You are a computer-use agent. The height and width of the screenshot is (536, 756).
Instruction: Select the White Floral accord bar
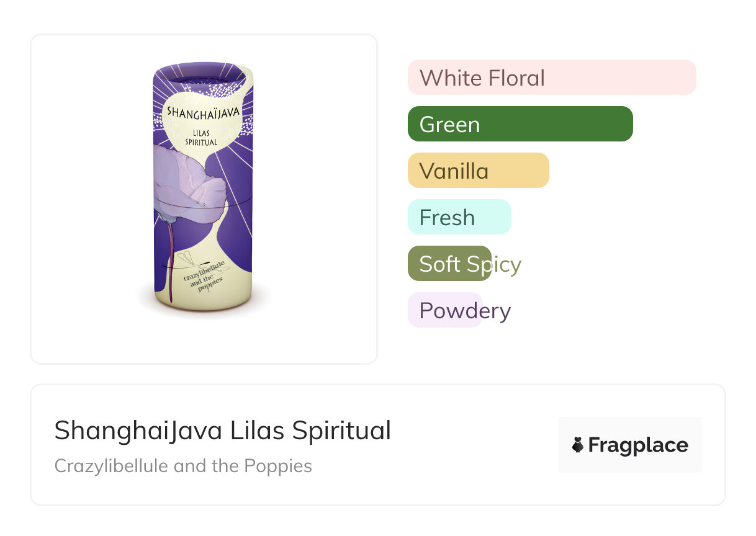click(x=551, y=78)
